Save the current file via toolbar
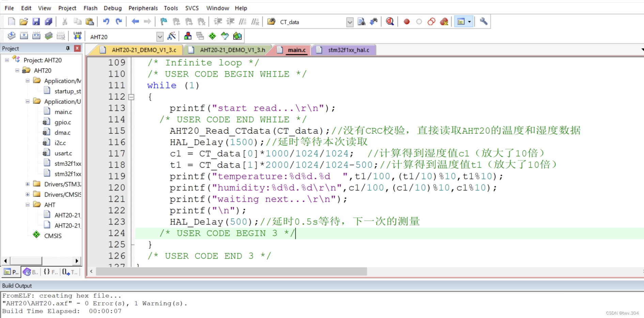The width and height of the screenshot is (644, 318). (x=36, y=22)
